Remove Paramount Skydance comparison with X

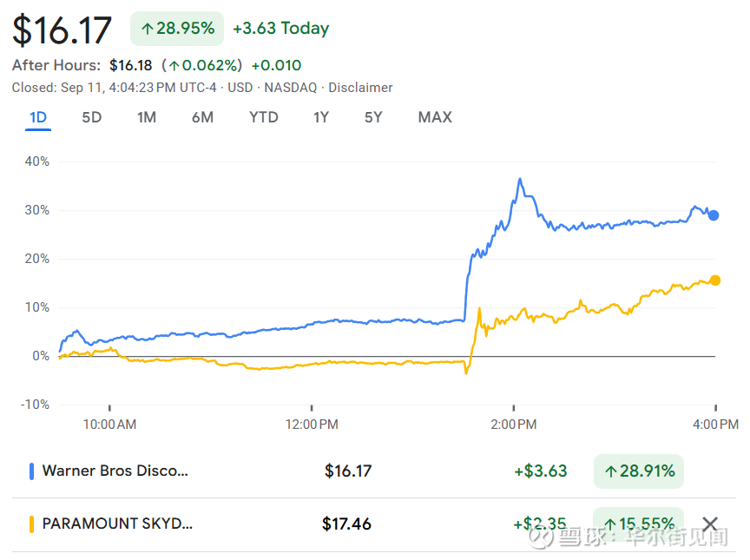click(x=710, y=524)
